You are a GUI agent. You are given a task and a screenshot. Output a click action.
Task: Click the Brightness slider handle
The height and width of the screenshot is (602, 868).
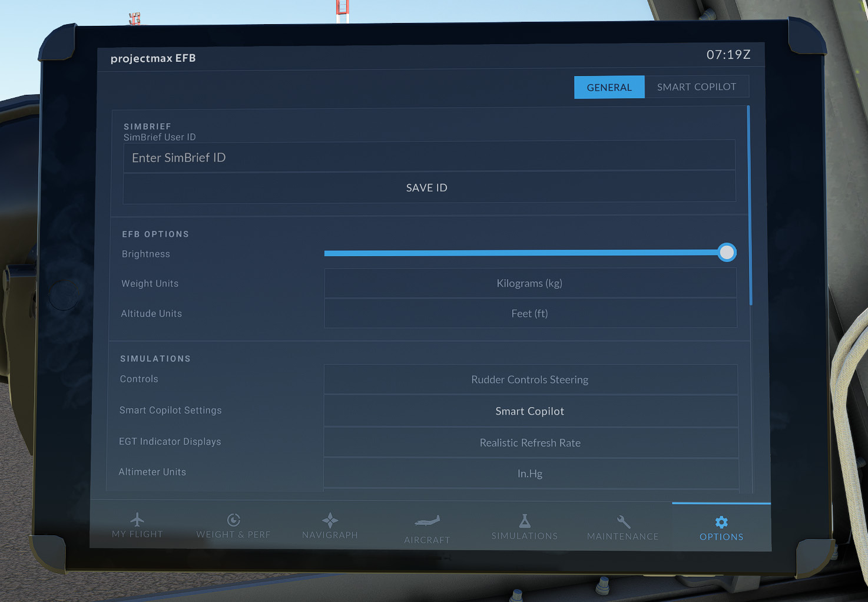click(x=727, y=253)
